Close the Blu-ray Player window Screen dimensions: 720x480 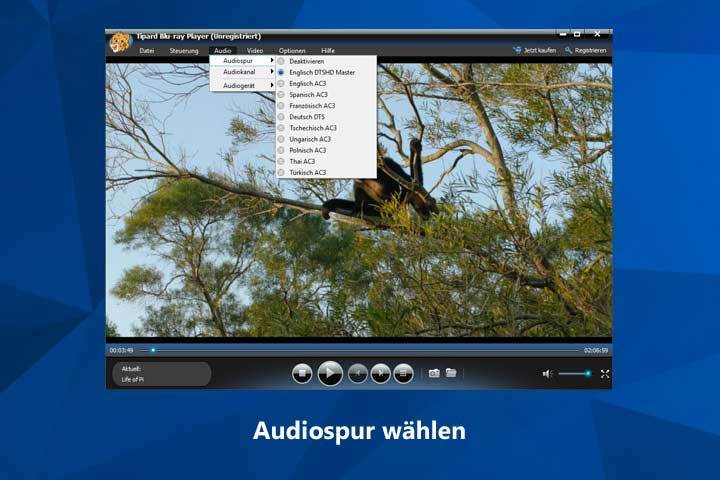point(597,34)
